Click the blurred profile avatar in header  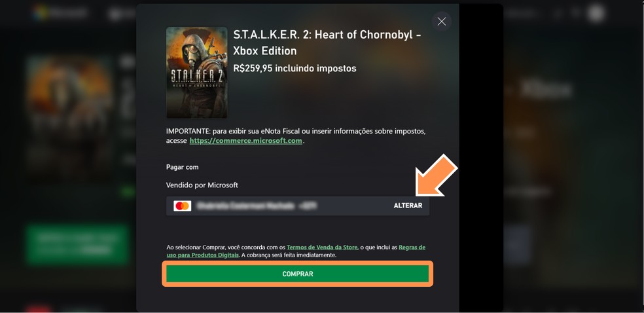coord(596,13)
